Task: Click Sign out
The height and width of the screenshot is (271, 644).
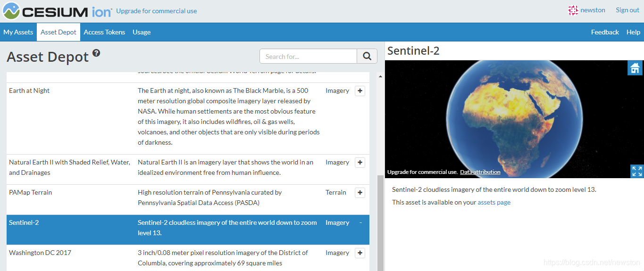Action: [627, 10]
